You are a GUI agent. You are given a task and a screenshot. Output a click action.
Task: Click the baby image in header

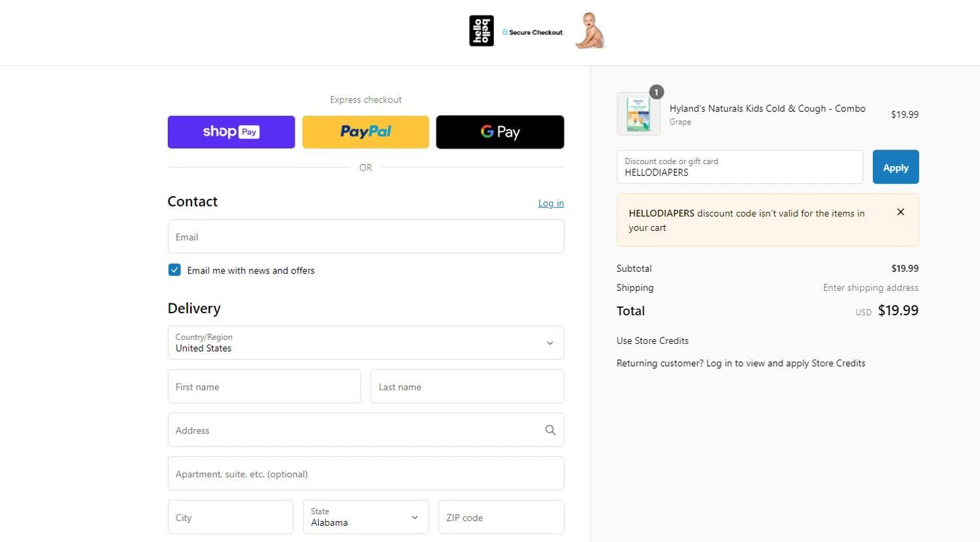591,31
